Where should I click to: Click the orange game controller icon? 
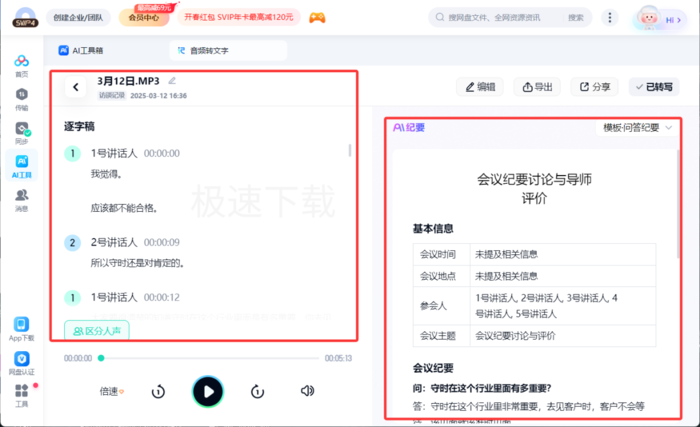[317, 17]
